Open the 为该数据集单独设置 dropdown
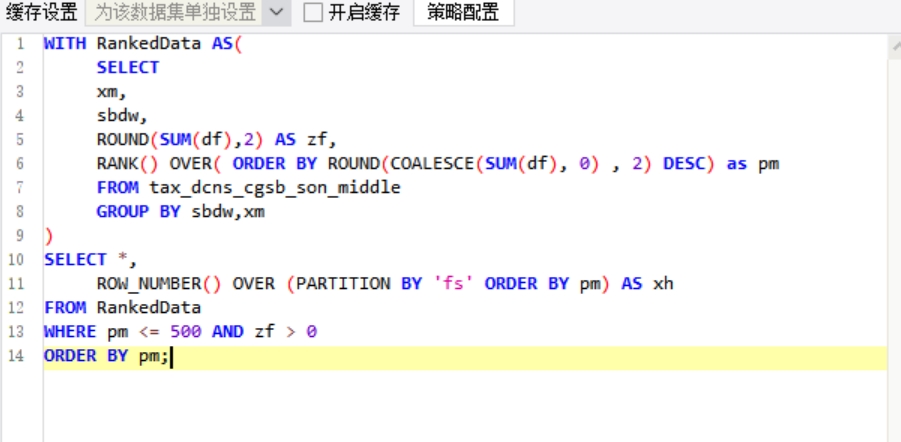 188,12
